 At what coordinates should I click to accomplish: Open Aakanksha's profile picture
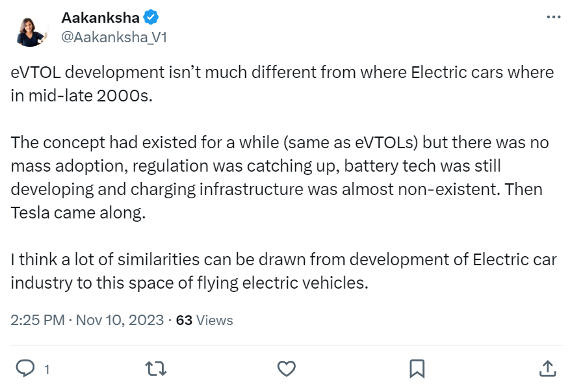click(30, 28)
